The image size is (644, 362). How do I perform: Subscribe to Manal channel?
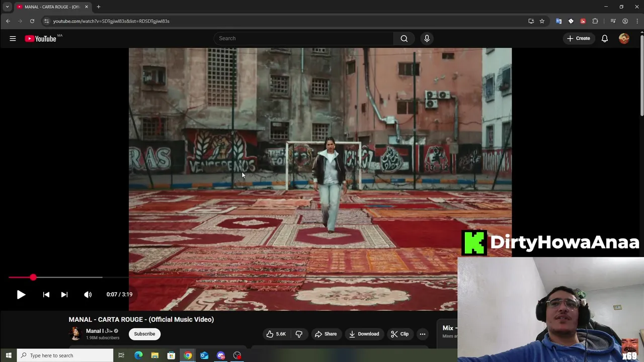[144, 334]
